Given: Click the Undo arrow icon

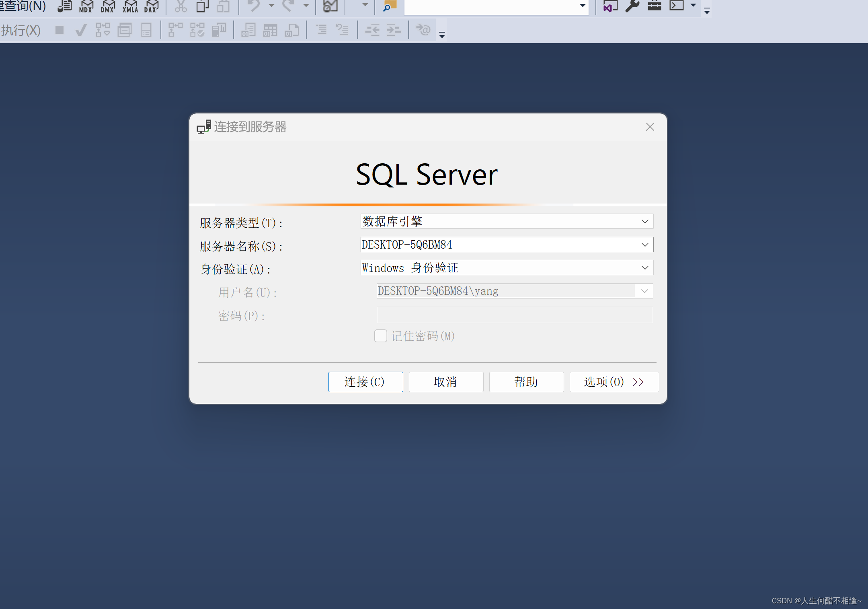Looking at the screenshot, I should coord(253,6).
